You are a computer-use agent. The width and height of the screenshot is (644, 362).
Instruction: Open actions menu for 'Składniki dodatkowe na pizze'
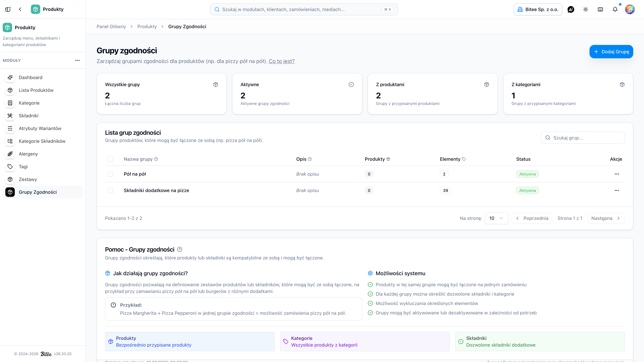(617, 190)
